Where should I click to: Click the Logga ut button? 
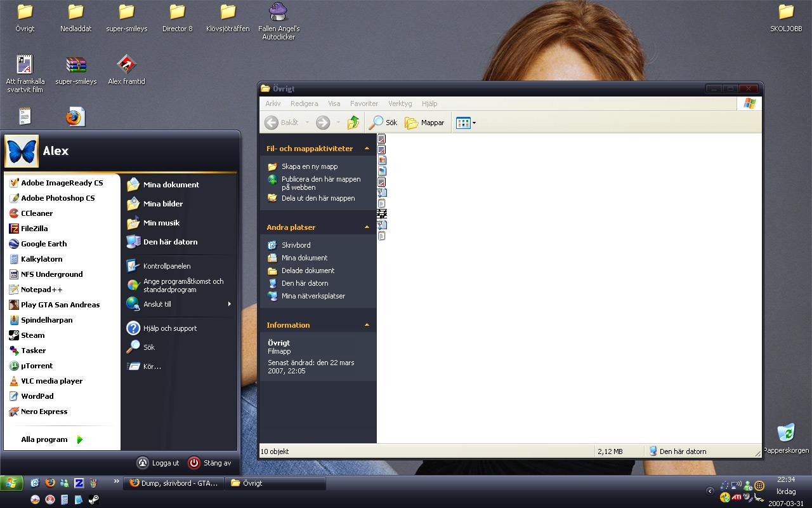click(159, 463)
